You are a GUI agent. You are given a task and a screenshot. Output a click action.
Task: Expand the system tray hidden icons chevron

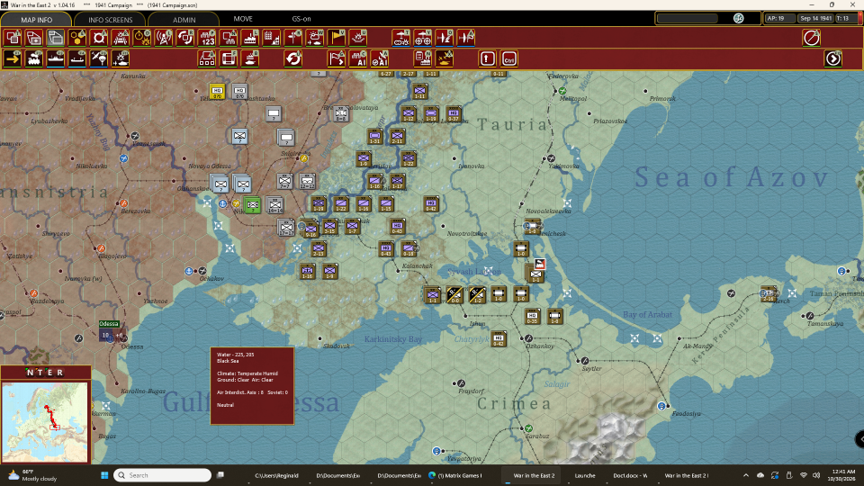point(746,475)
